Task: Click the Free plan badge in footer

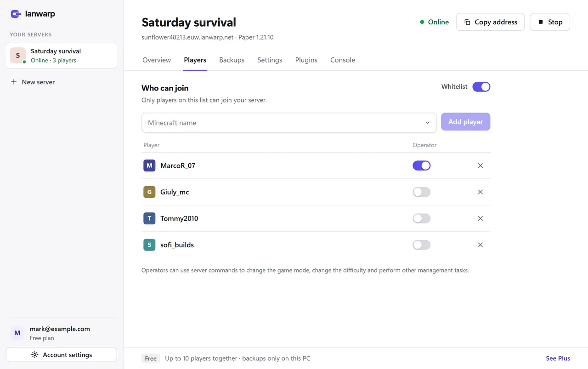Action: [x=151, y=358]
